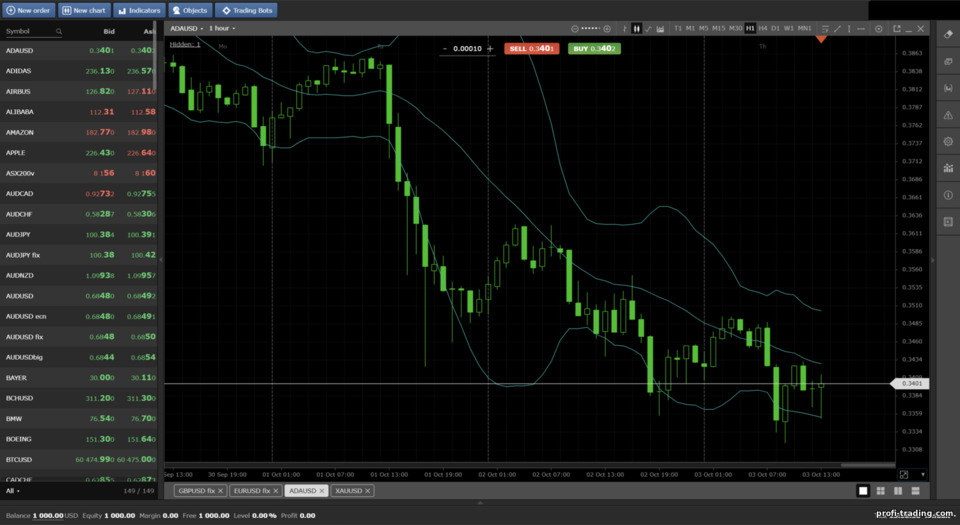This screenshot has height=525, width=960.
Task: Select the M1 timeframe
Action: [x=690, y=29]
